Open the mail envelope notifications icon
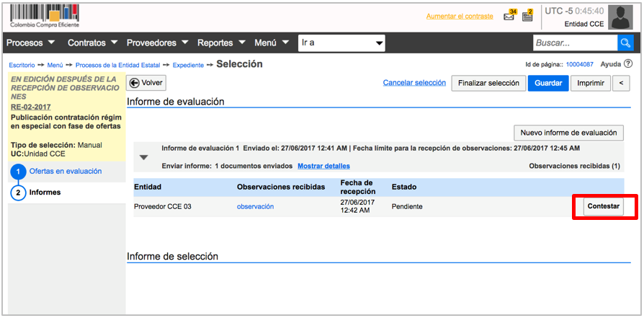This screenshot has height=318, width=644. pyautogui.click(x=509, y=17)
